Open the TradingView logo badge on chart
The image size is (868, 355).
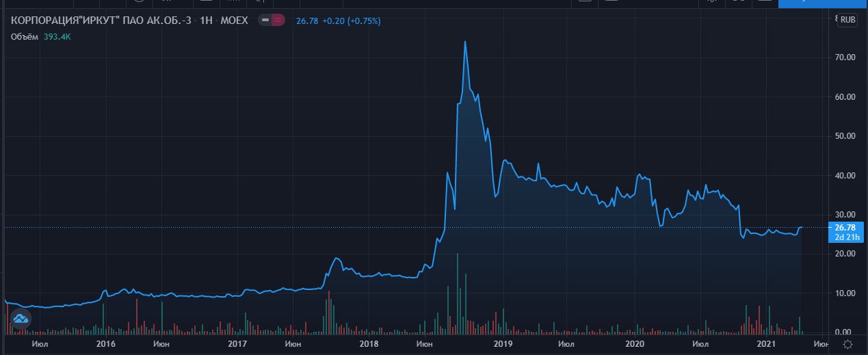21,318
